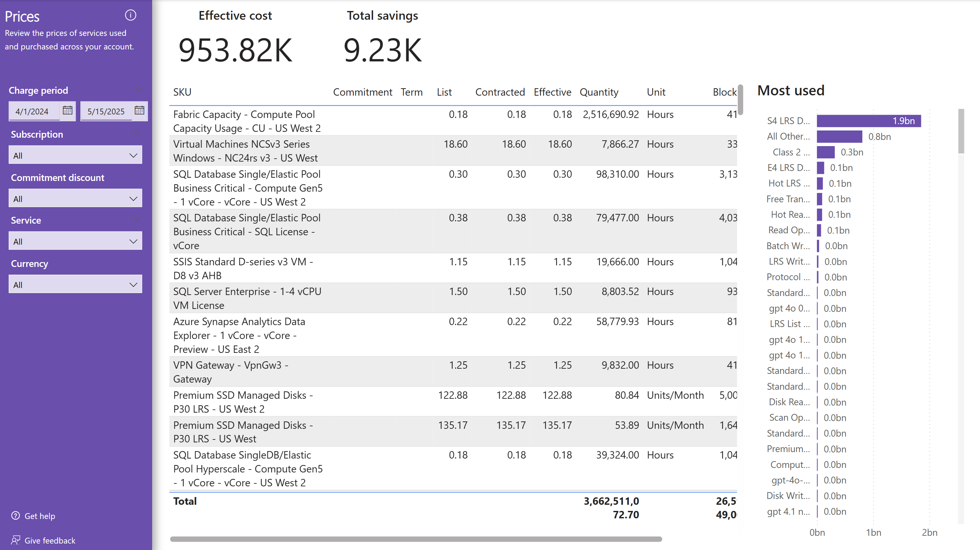Click the info icon next to Prices

click(130, 15)
